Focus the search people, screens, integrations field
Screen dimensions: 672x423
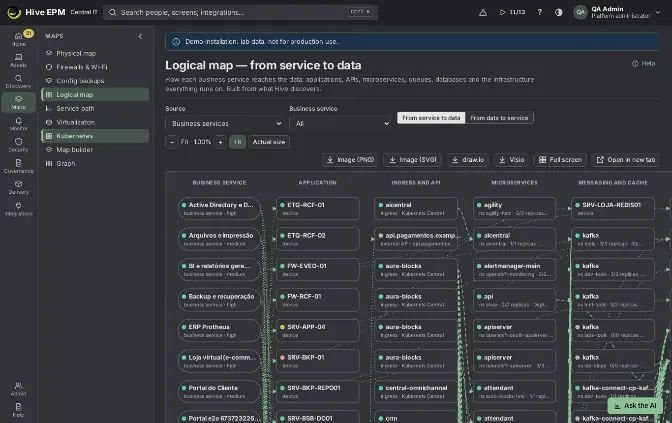[x=240, y=12]
